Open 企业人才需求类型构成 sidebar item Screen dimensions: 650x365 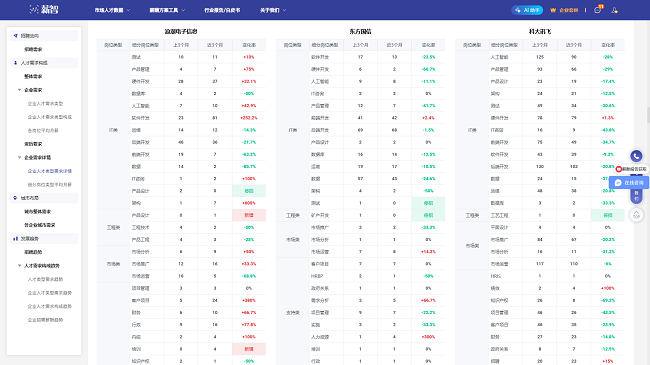pyautogui.click(x=50, y=117)
